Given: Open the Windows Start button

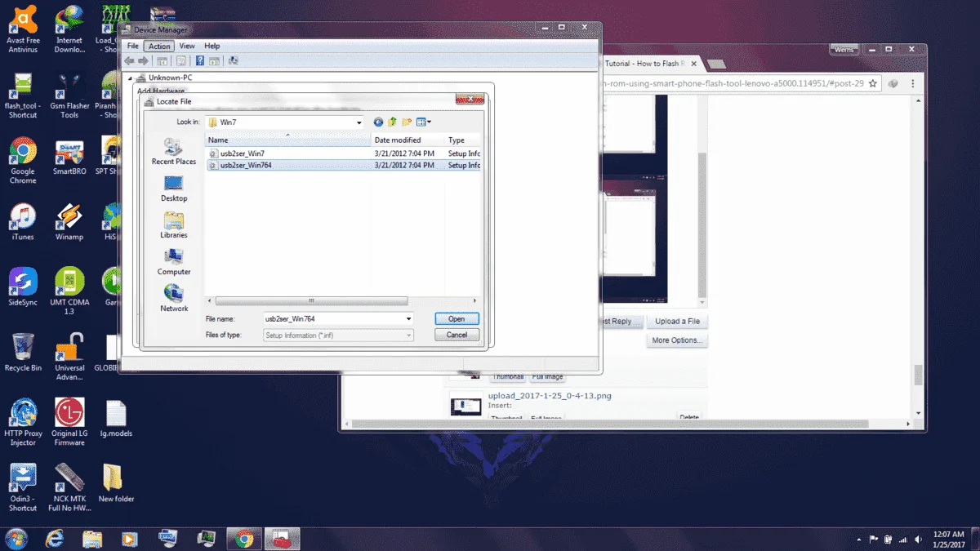Looking at the screenshot, I should click(16, 539).
